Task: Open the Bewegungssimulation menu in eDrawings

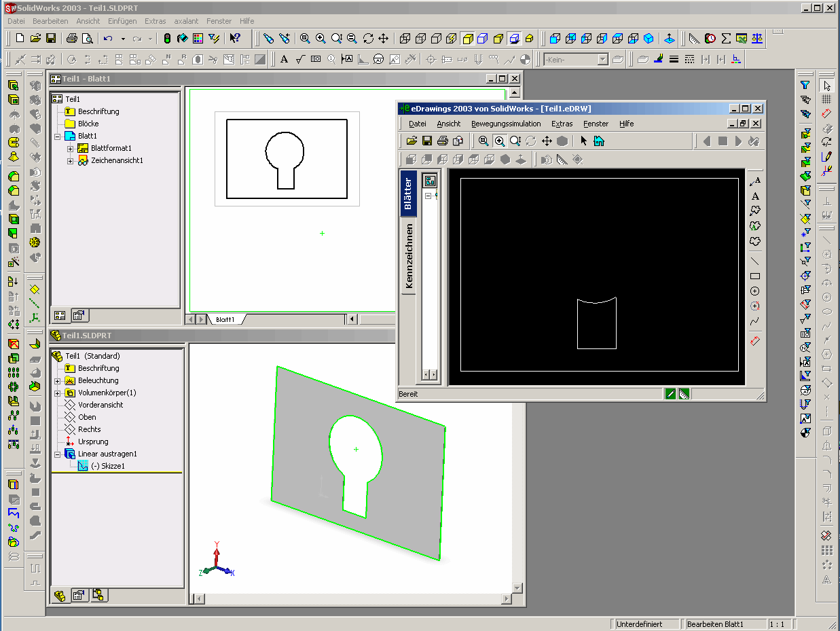Action: click(x=506, y=124)
